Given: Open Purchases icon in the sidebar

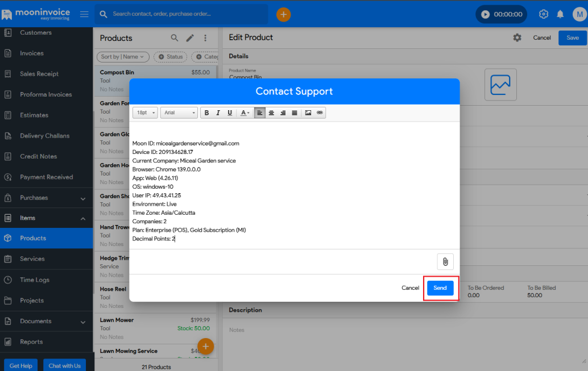Looking at the screenshot, I should click(x=8, y=198).
